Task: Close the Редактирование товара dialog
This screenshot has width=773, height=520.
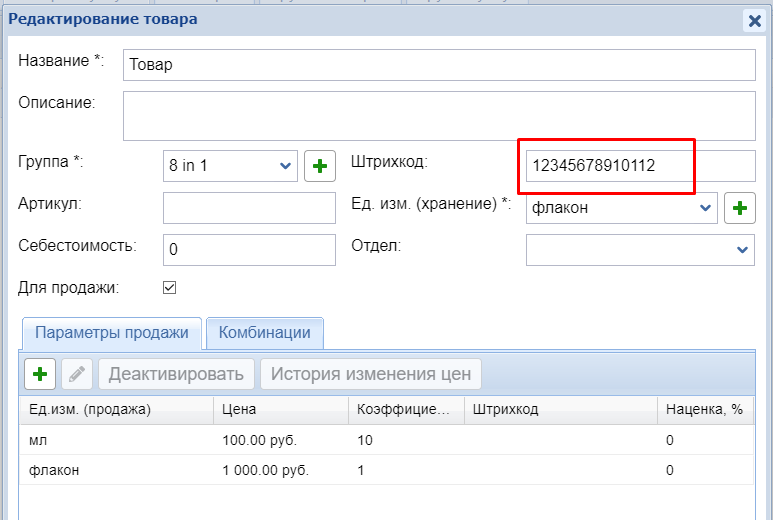Action: coord(754,20)
